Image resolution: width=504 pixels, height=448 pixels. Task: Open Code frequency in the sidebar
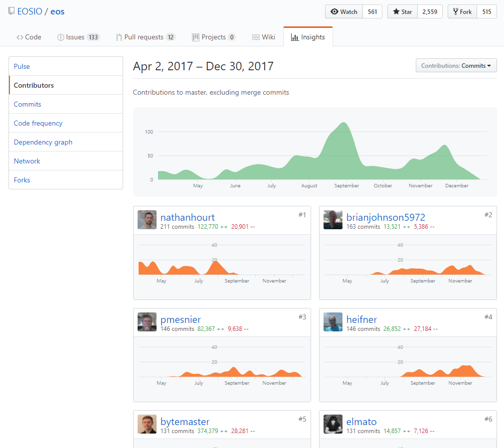(66, 123)
